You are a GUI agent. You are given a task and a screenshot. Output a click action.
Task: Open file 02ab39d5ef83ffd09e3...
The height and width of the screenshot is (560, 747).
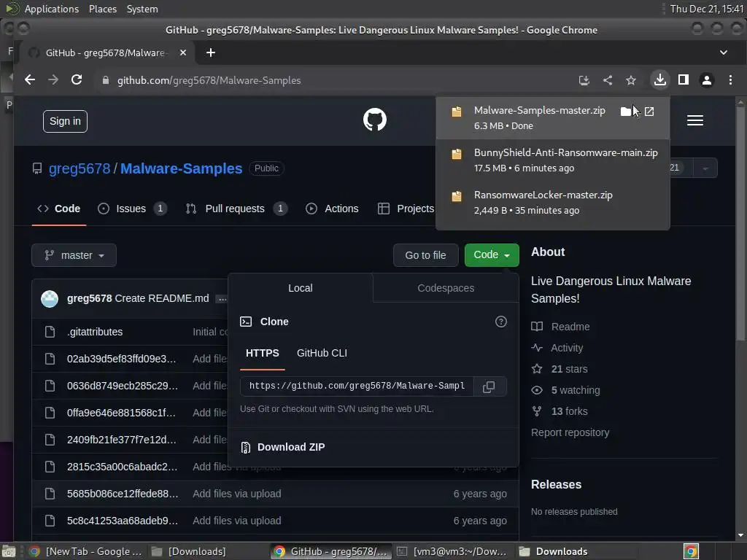coord(122,359)
